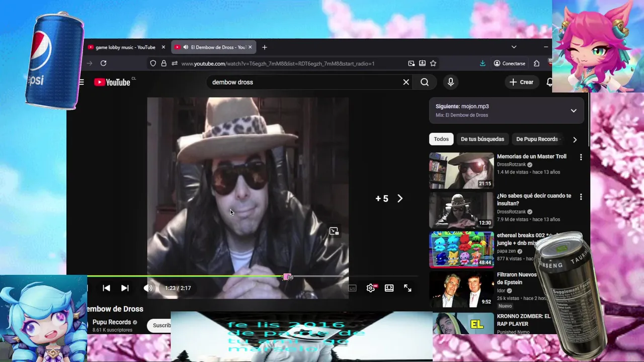Filter by De tus búsquedas chip
The image size is (644, 362).
click(482, 139)
